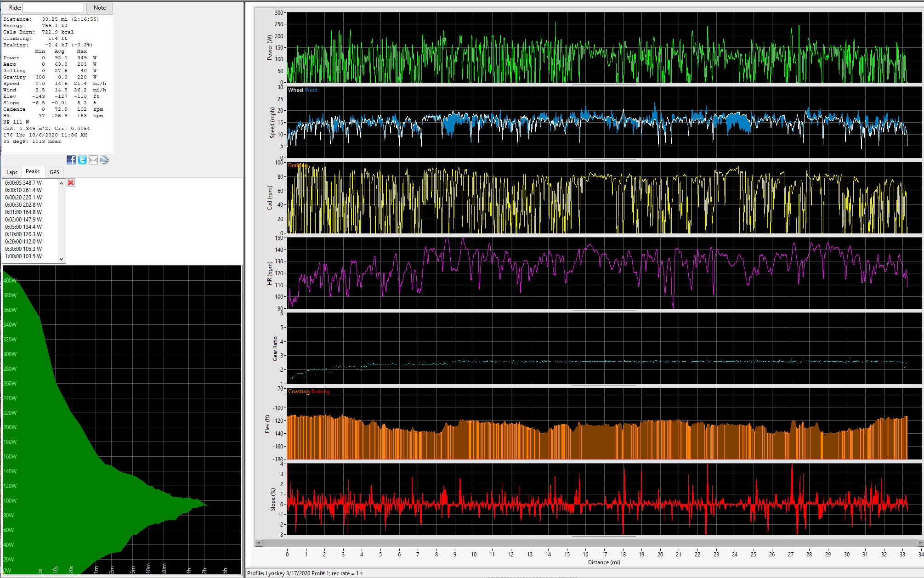Screen dimensions: 924x578
Task: Click the email envelope icon
Action: click(x=93, y=160)
